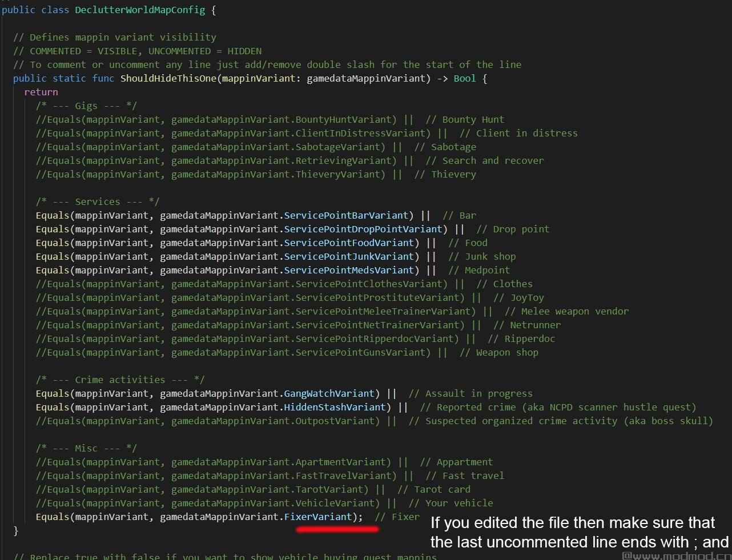The width and height of the screenshot is (732, 560).
Task: Click the class name DeclutterWorldMapConfig
Action: 140,10
